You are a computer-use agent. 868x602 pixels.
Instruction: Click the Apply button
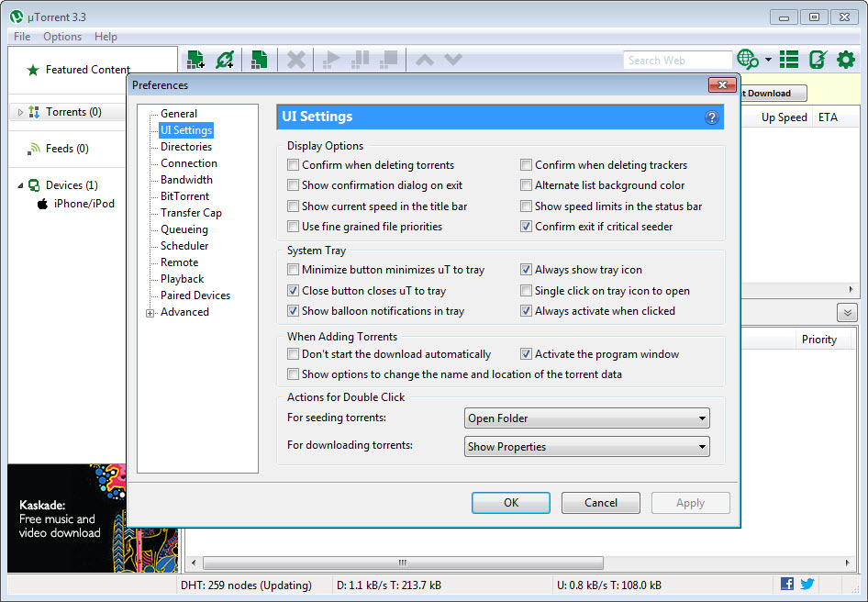coord(690,503)
